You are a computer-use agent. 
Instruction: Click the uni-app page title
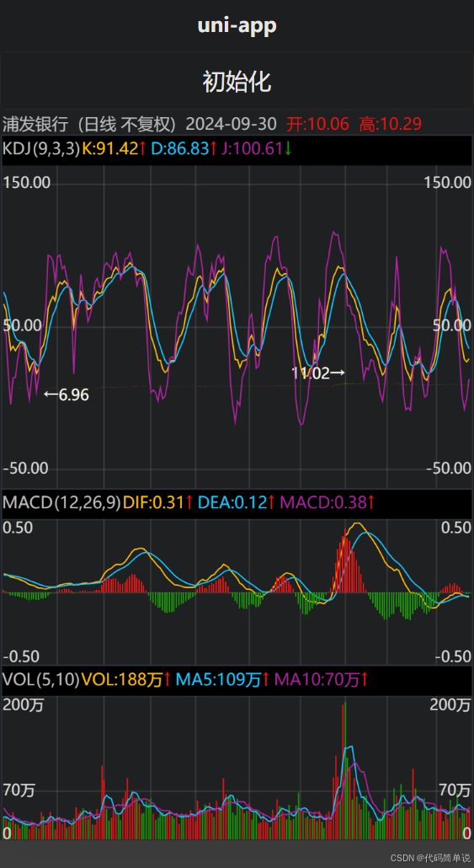pos(237,25)
